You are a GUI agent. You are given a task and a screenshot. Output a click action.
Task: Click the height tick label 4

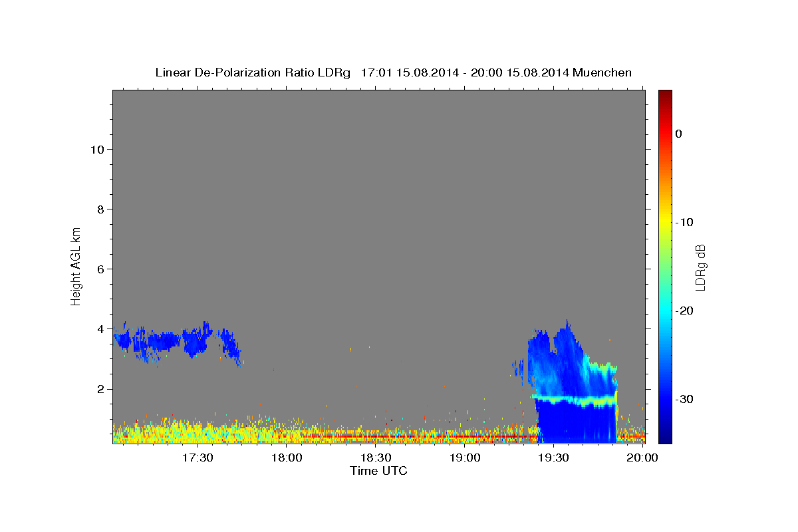point(101,329)
